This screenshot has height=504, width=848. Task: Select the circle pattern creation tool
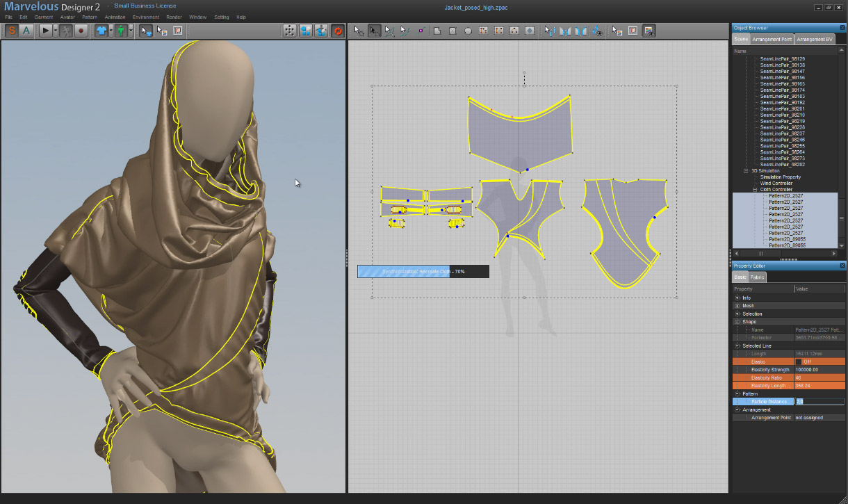(x=468, y=31)
